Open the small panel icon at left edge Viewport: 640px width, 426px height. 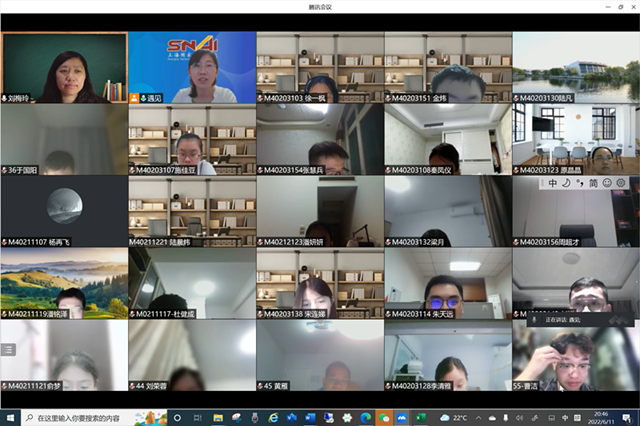point(7,349)
